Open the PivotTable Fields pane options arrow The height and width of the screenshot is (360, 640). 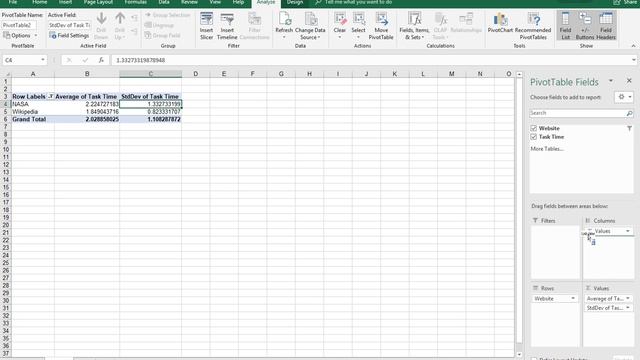tap(611, 81)
